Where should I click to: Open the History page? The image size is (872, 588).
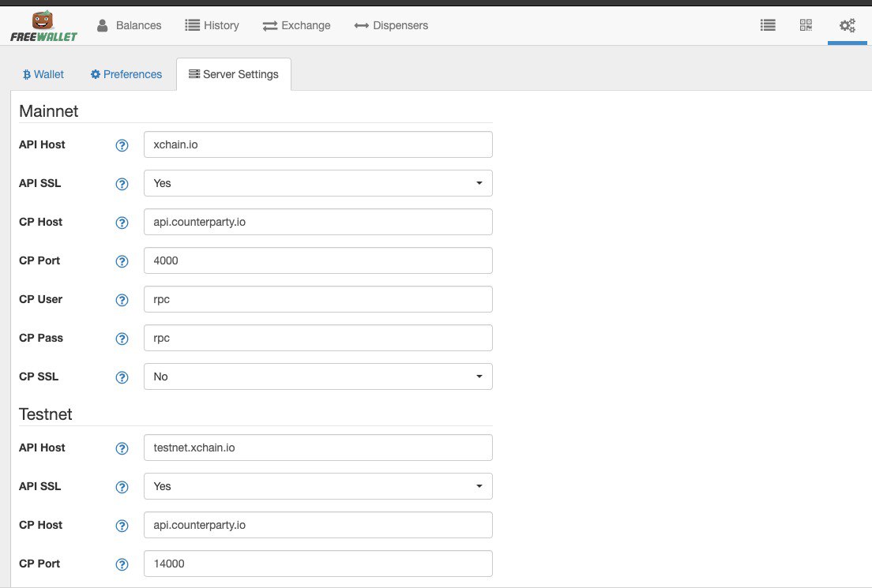coord(212,25)
